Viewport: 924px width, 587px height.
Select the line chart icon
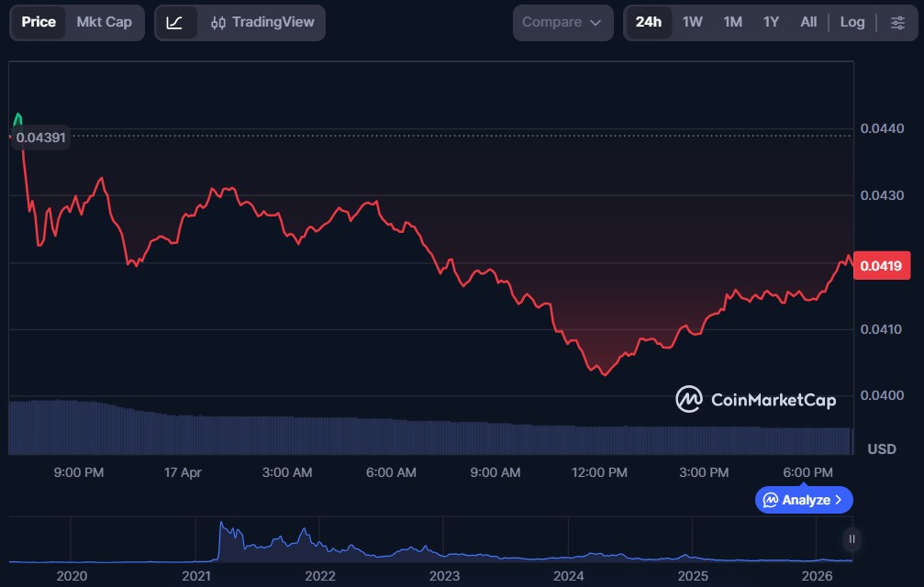[x=174, y=22]
